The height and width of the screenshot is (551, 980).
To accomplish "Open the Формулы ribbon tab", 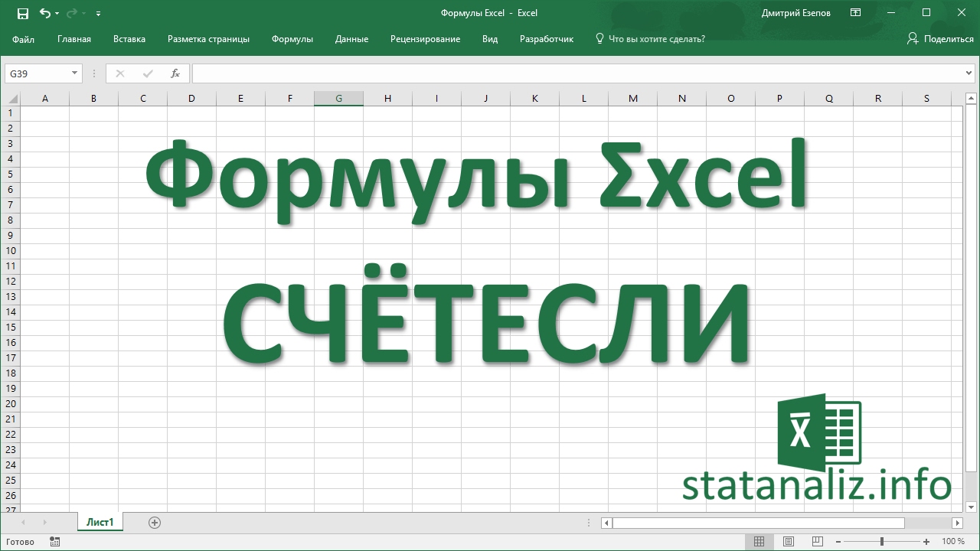I will point(292,39).
